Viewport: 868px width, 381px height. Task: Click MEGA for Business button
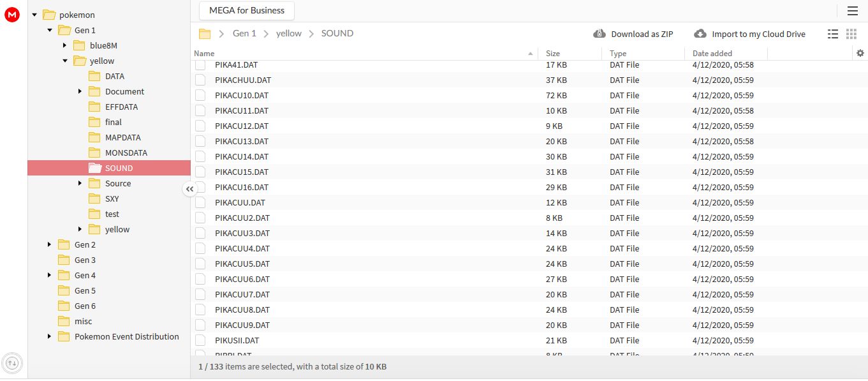[247, 10]
